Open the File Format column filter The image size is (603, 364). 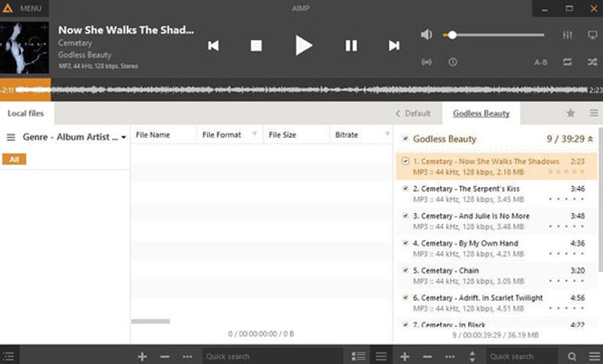click(254, 134)
